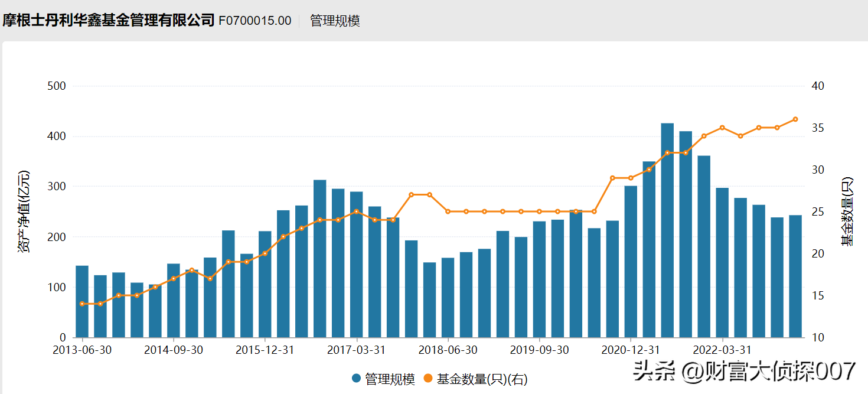Screen dimensions: 868x394
Task: Open the 管理规模 tab in header
Action: tap(335, 21)
